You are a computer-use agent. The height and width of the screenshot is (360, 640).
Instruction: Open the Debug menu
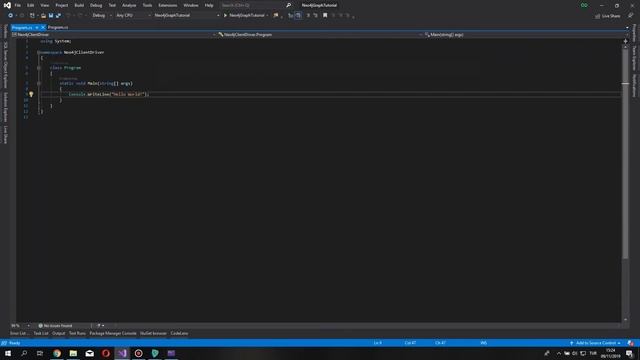tap(96, 5)
